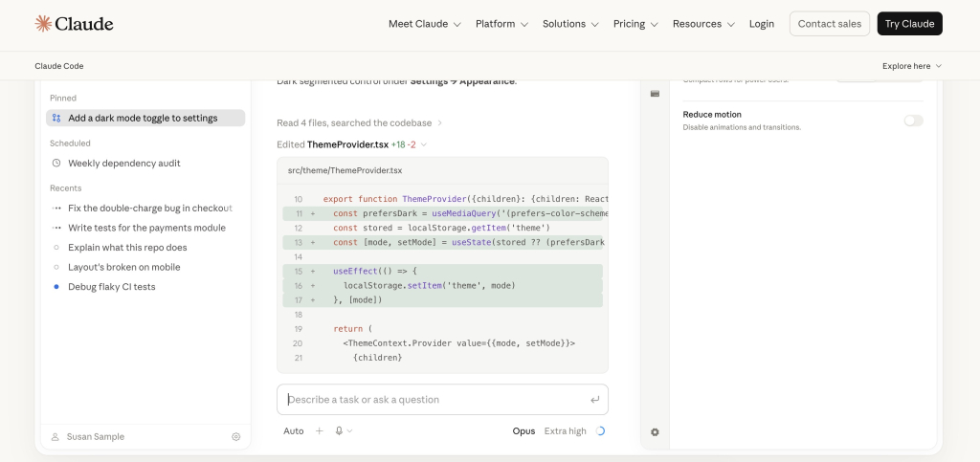Click the clock icon for Weekly dependency audit
Screen dimensions: 980x462
tap(56, 163)
